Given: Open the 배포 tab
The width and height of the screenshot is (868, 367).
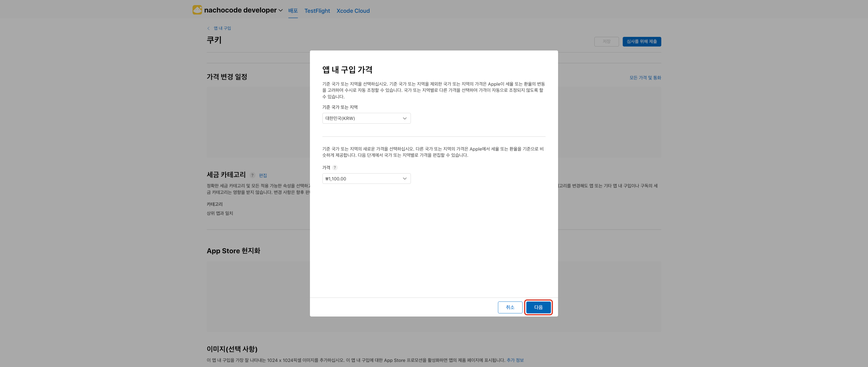Looking at the screenshot, I should tap(293, 11).
